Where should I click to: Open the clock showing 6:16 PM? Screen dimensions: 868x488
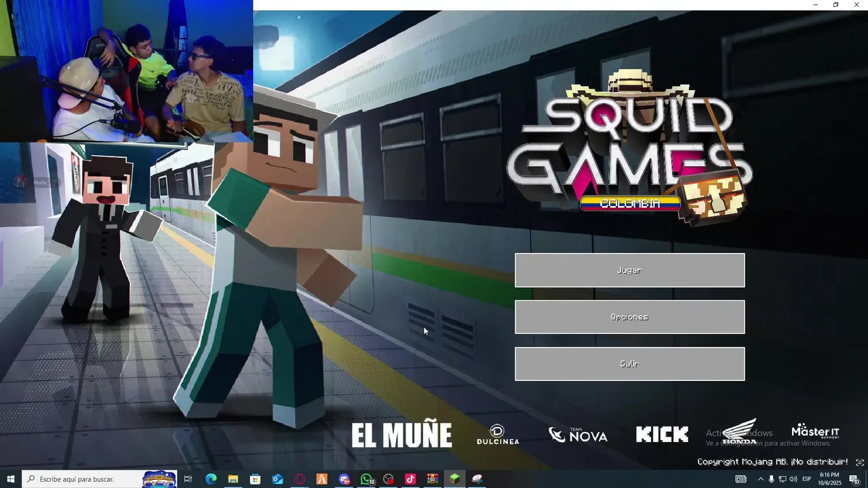[829, 479]
